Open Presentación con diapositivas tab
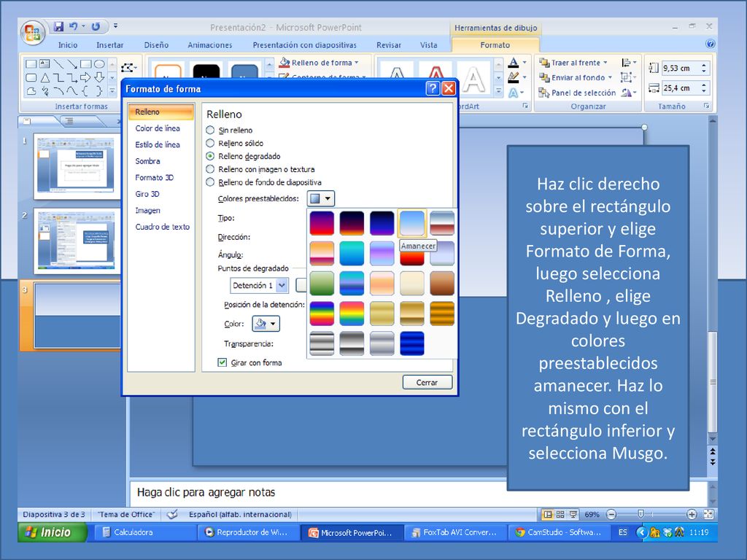This screenshot has width=747, height=560. (304, 44)
